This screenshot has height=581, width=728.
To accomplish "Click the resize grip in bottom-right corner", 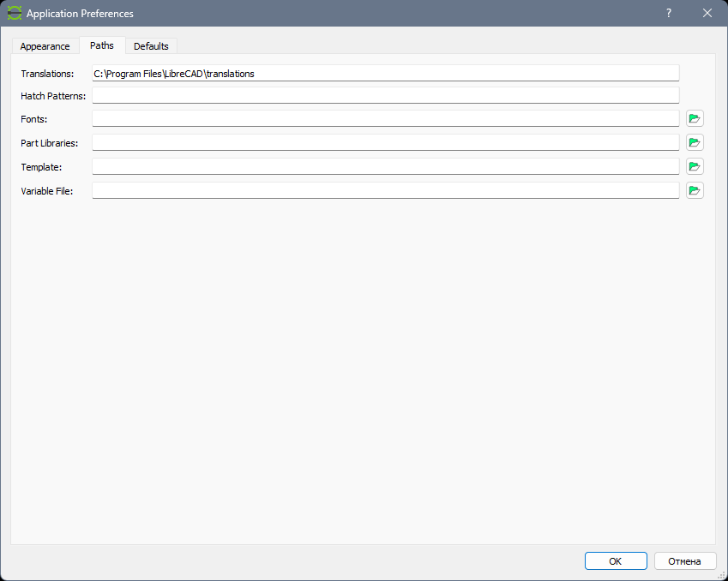I will pos(722,576).
